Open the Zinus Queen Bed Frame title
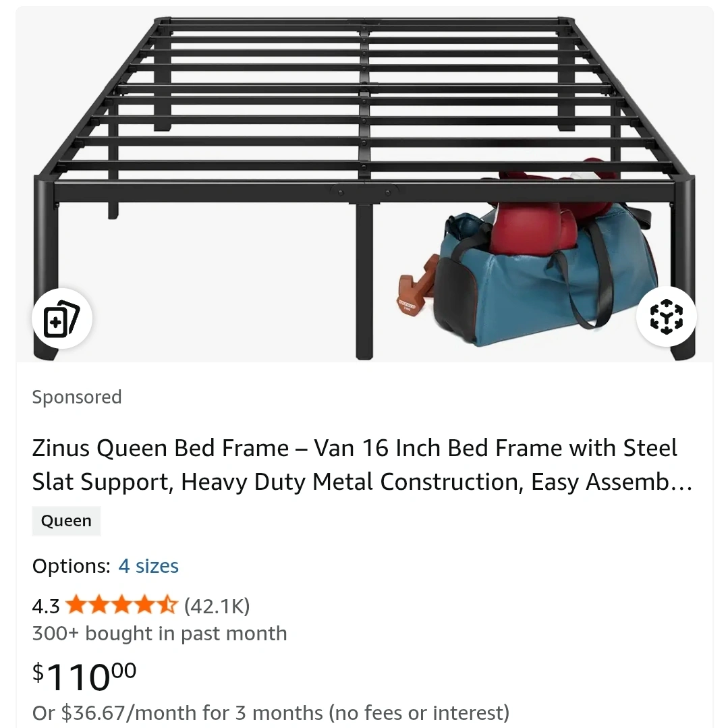This screenshot has width=728, height=728. point(362,465)
